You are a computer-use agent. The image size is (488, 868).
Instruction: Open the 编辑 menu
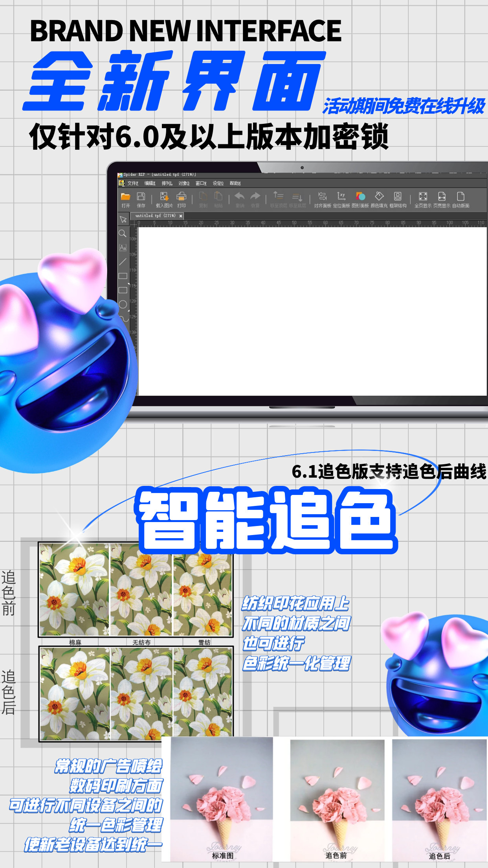point(150,183)
